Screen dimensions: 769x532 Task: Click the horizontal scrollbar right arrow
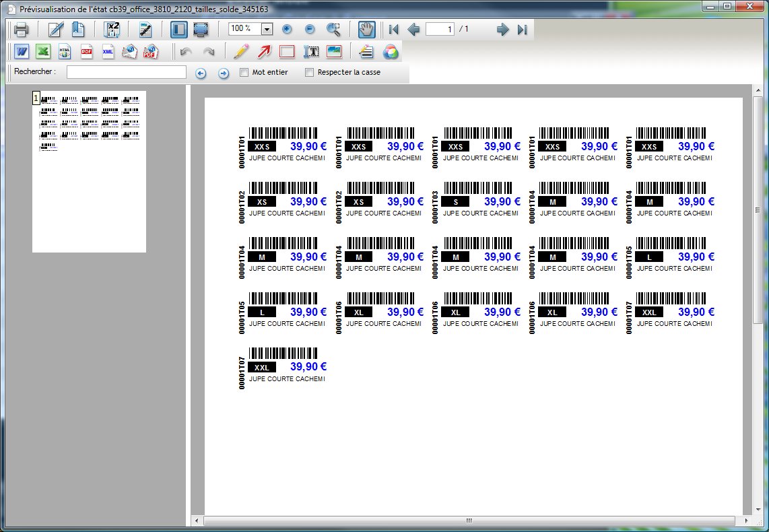746,521
